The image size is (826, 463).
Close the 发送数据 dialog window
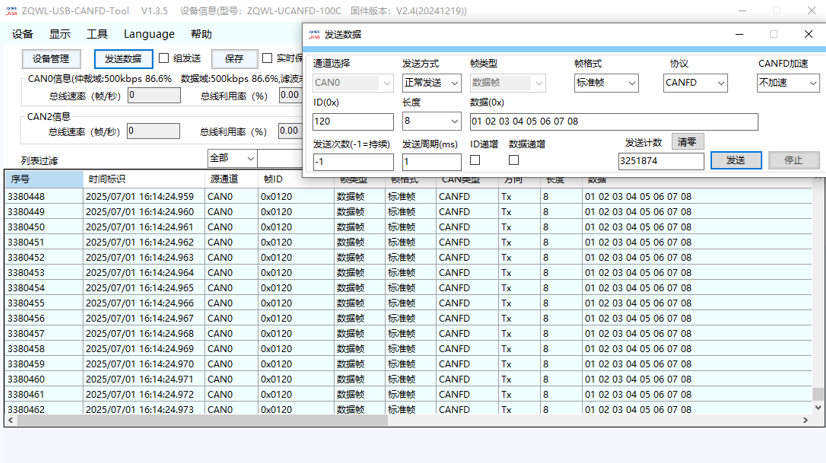point(809,34)
